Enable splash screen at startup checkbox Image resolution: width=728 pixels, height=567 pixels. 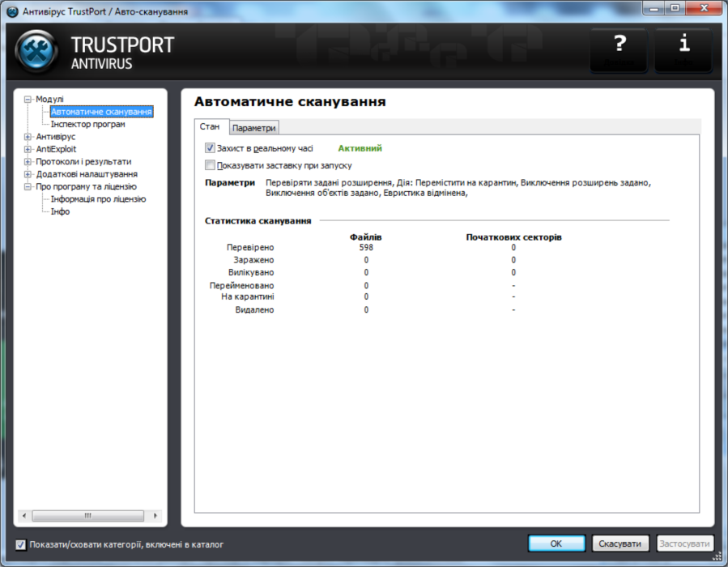click(x=210, y=163)
